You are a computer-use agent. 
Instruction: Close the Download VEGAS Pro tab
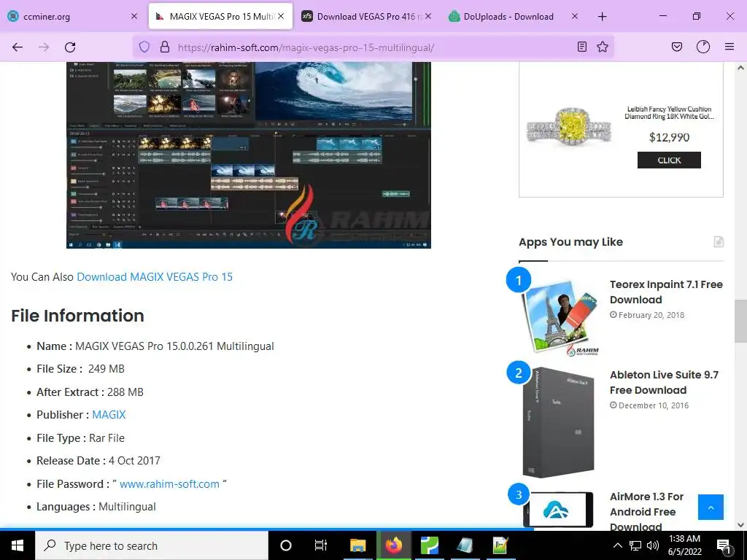click(428, 16)
